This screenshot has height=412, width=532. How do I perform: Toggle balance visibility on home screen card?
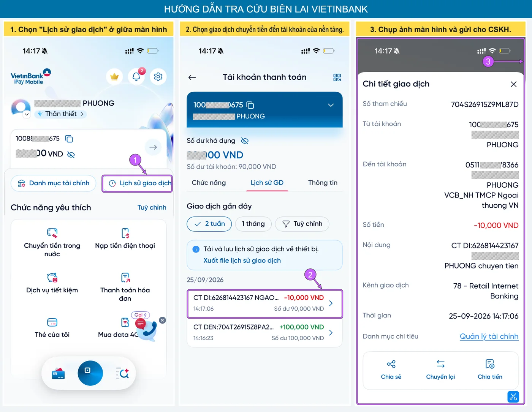tap(71, 154)
